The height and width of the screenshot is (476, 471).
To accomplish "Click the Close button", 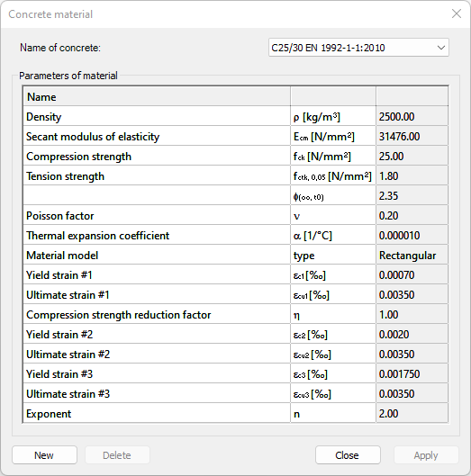I will point(348,454).
